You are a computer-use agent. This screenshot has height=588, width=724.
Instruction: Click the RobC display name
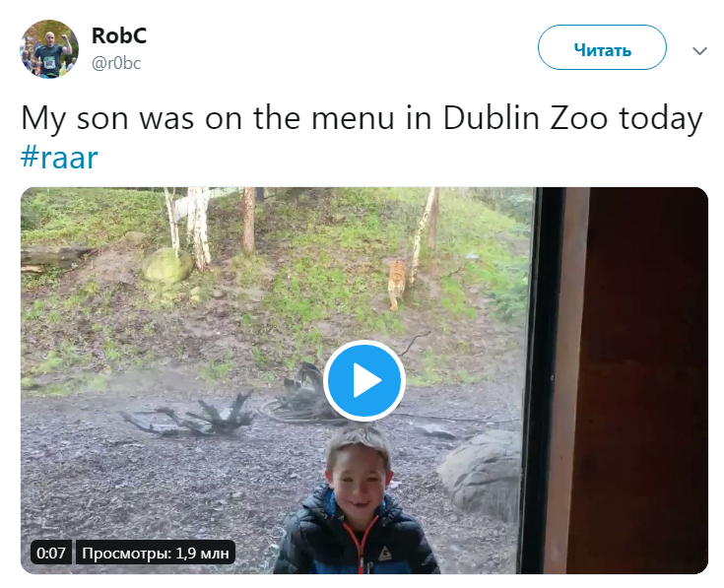(x=119, y=35)
